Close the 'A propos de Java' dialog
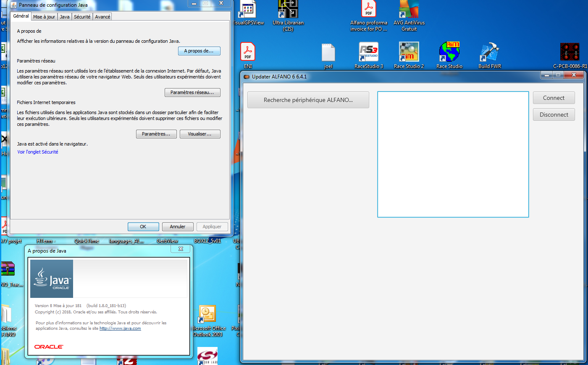 181,249
